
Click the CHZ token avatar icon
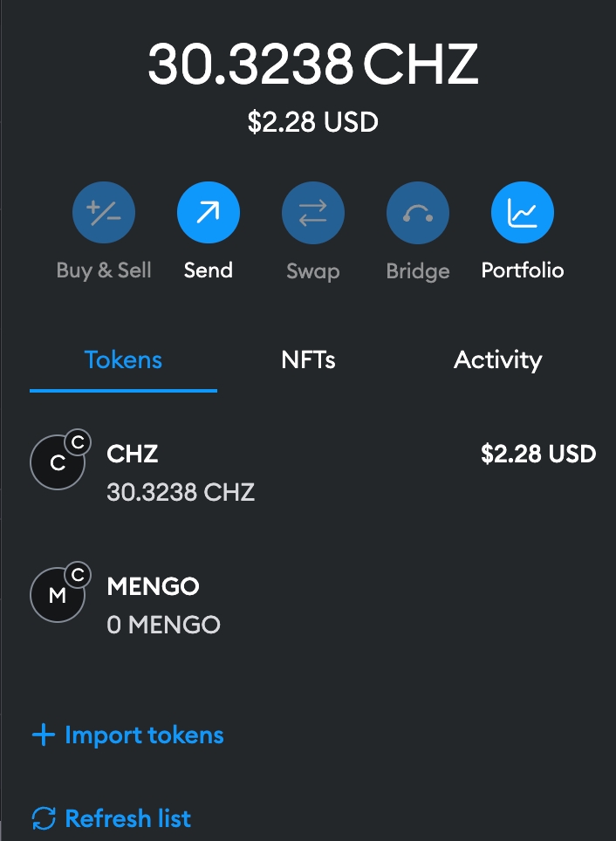click(x=56, y=463)
